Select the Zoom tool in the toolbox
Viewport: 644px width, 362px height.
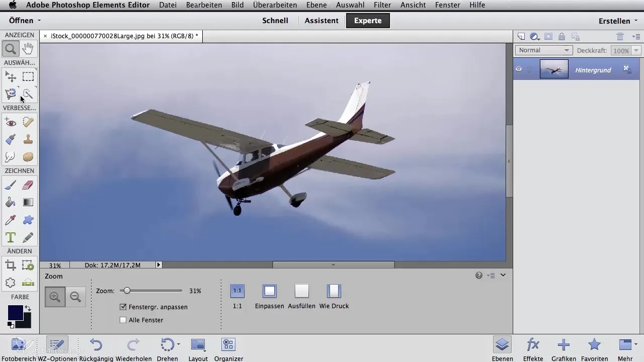(x=11, y=49)
